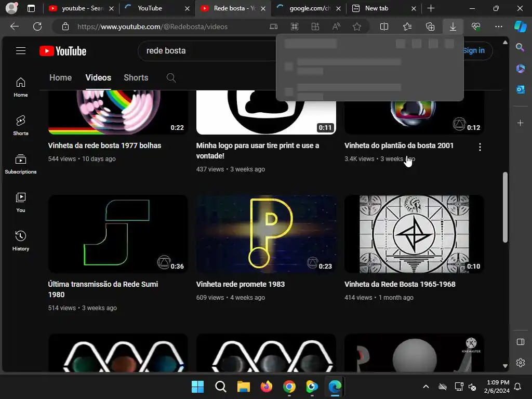Viewport: 532px width, 399px height.
Task: Open Última transmissão da Rede Sumi 1980
Action: click(103, 289)
